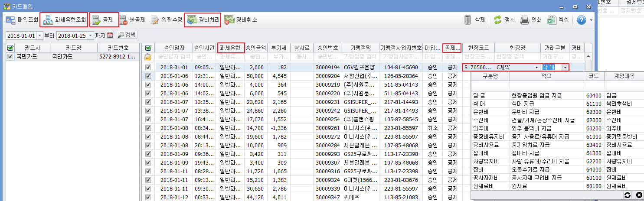Screen dimensions: 644x201
Task: Open the blue help question-mark icon
Action: click(x=581, y=20)
